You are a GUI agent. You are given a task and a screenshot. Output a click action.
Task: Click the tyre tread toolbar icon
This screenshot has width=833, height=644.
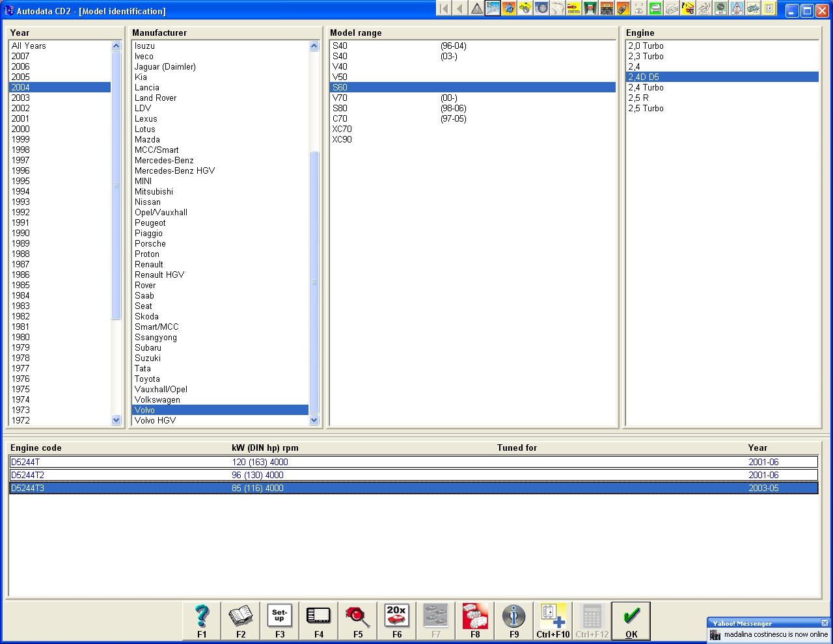(x=607, y=8)
